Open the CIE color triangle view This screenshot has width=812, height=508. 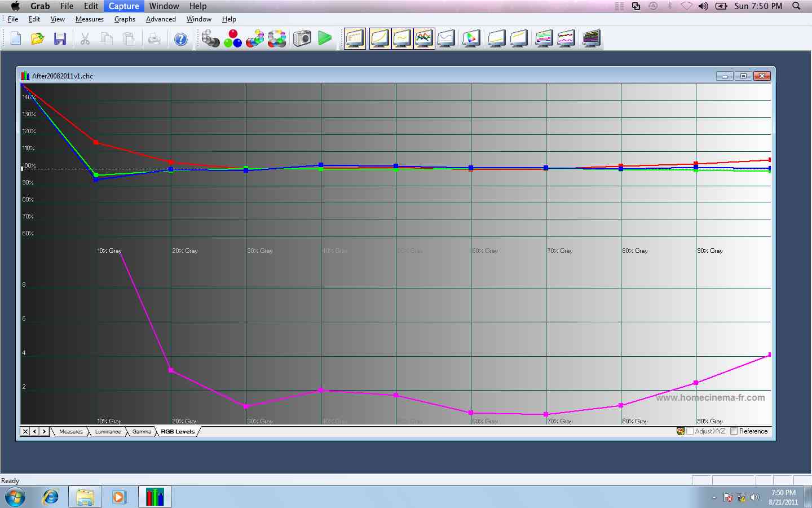point(471,38)
